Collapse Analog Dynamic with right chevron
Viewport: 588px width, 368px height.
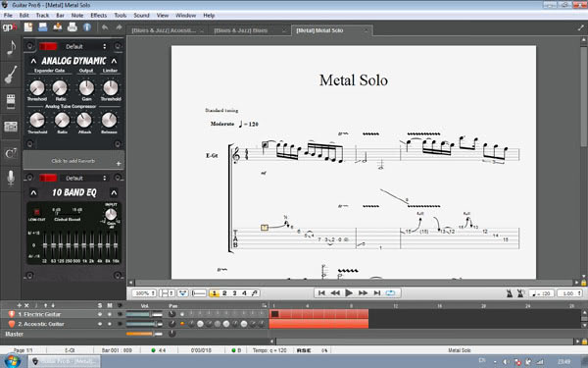point(114,61)
